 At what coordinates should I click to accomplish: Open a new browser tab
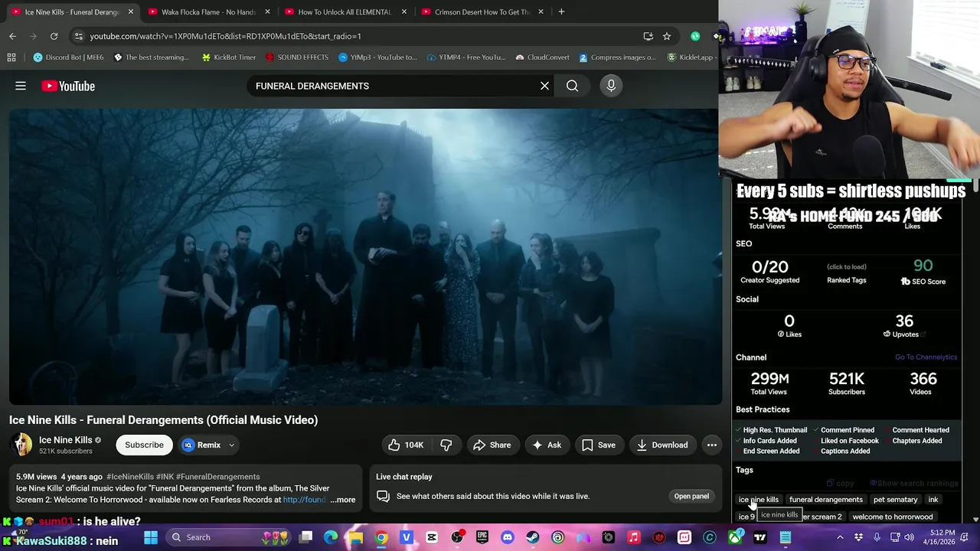[x=561, y=11]
